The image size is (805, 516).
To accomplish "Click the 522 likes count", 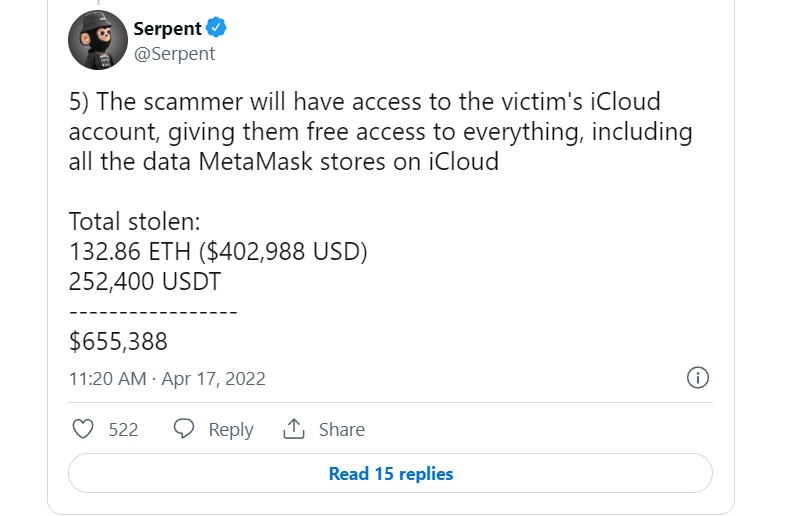I will tap(123, 429).
